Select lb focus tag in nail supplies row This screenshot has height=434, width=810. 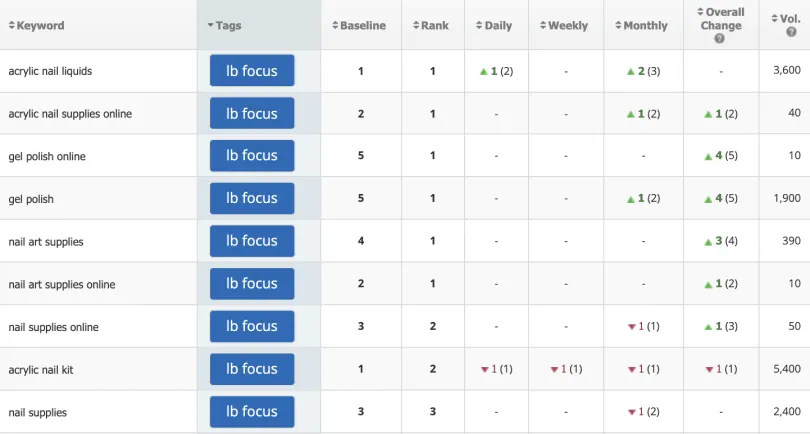252,411
